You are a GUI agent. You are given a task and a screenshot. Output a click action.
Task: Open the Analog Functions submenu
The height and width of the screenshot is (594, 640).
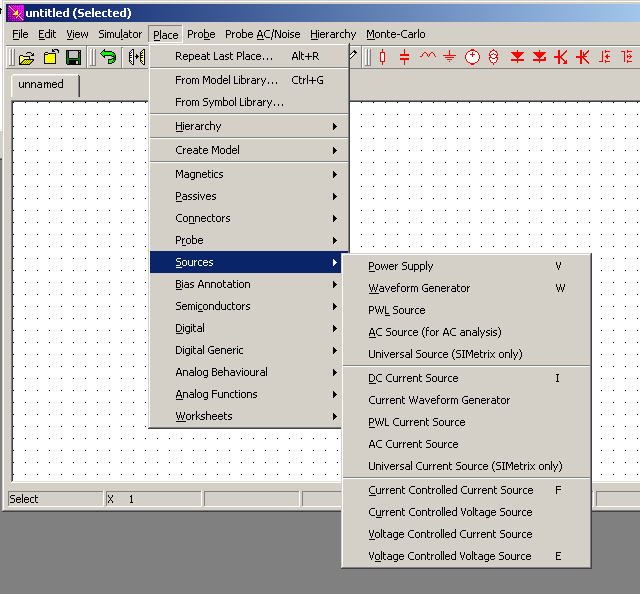tap(246, 394)
